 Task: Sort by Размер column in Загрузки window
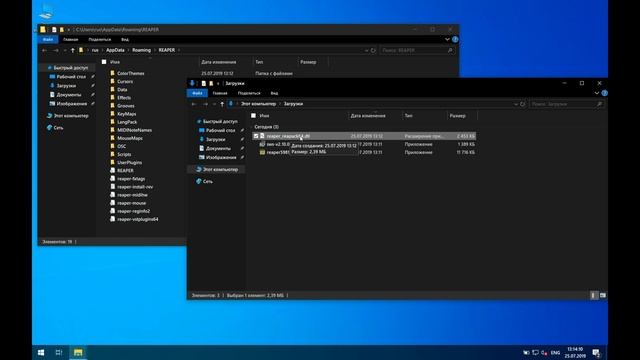(458, 116)
